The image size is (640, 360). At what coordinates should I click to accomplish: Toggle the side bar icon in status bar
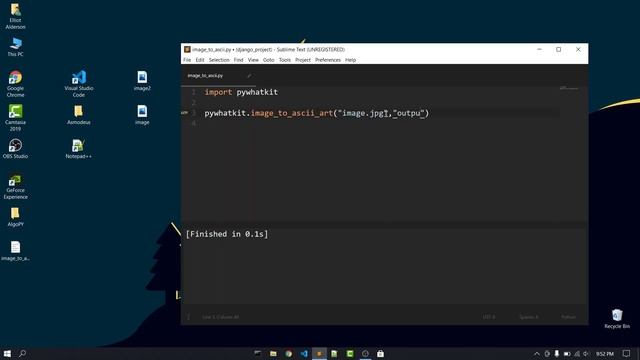tap(188, 317)
